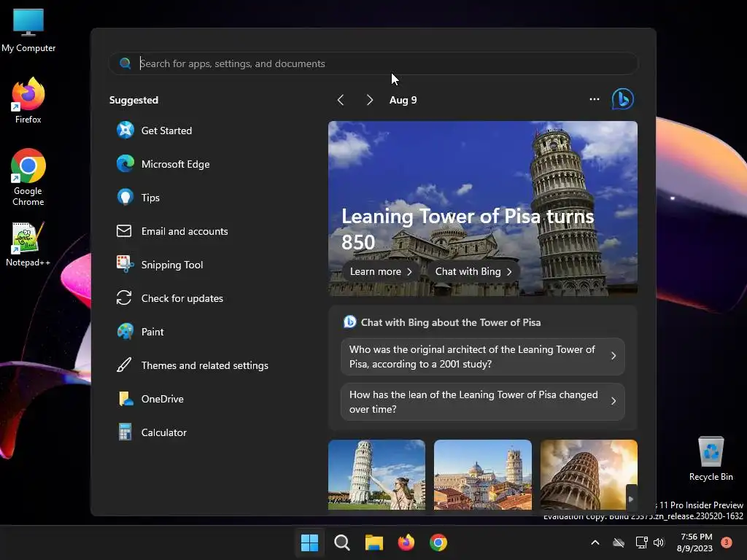Click the Windows Start button in the taskbar

(309, 542)
